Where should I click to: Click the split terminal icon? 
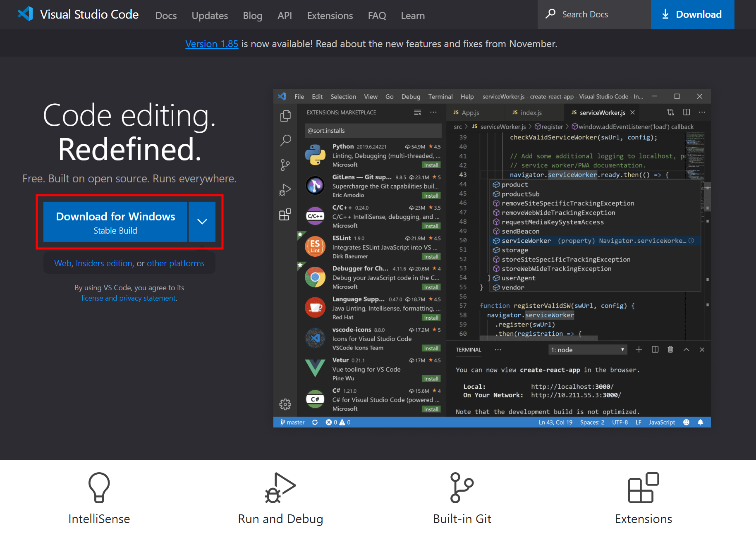655,350
